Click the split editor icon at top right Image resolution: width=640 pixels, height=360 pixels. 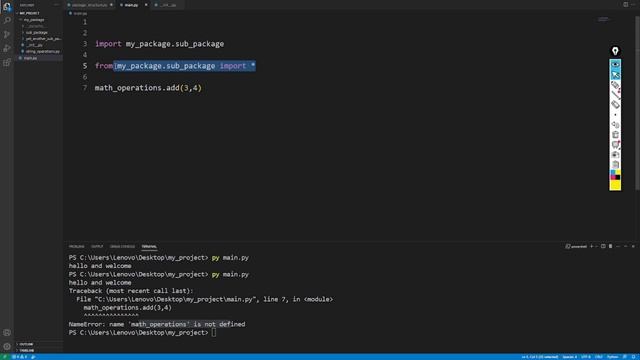pos(626,4)
